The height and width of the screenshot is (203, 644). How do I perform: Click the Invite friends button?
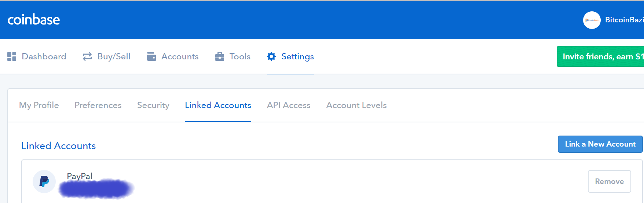click(x=600, y=56)
